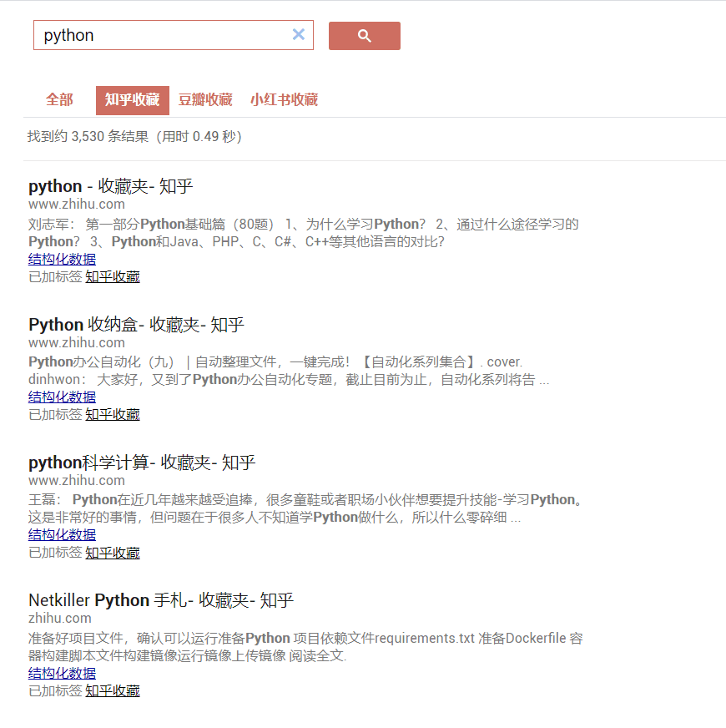Click 结构化数据 under Netkiller Python 手札 result

[x=63, y=673]
